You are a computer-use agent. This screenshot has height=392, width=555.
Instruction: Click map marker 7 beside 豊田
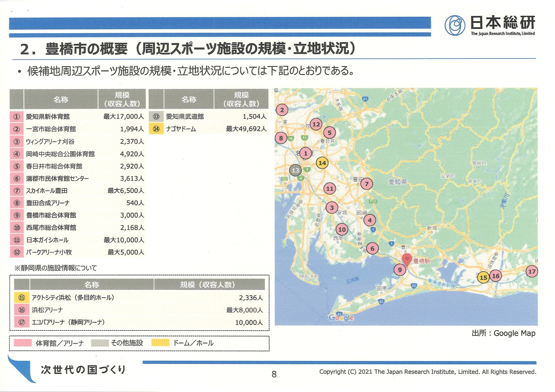coord(367,184)
